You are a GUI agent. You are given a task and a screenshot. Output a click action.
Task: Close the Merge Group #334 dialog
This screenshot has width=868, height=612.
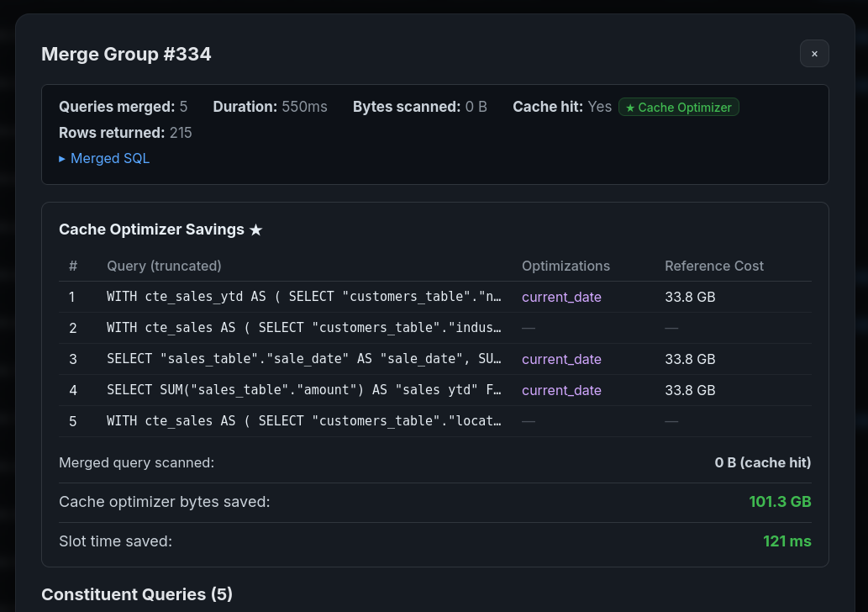[814, 53]
